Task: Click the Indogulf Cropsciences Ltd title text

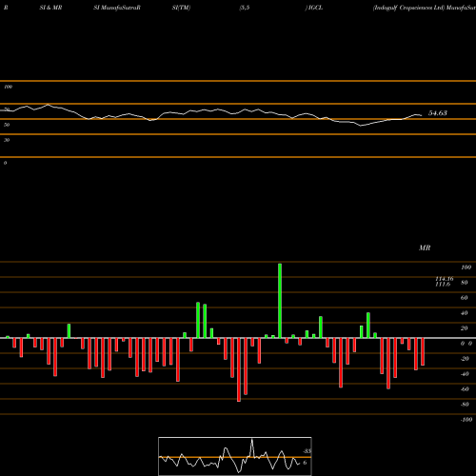Action: [408, 8]
